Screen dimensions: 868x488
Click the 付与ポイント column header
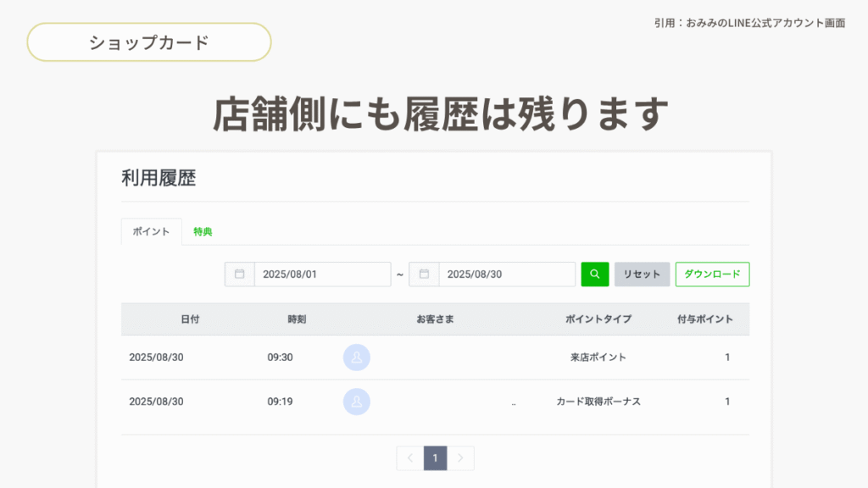click(x=705, y=319)
